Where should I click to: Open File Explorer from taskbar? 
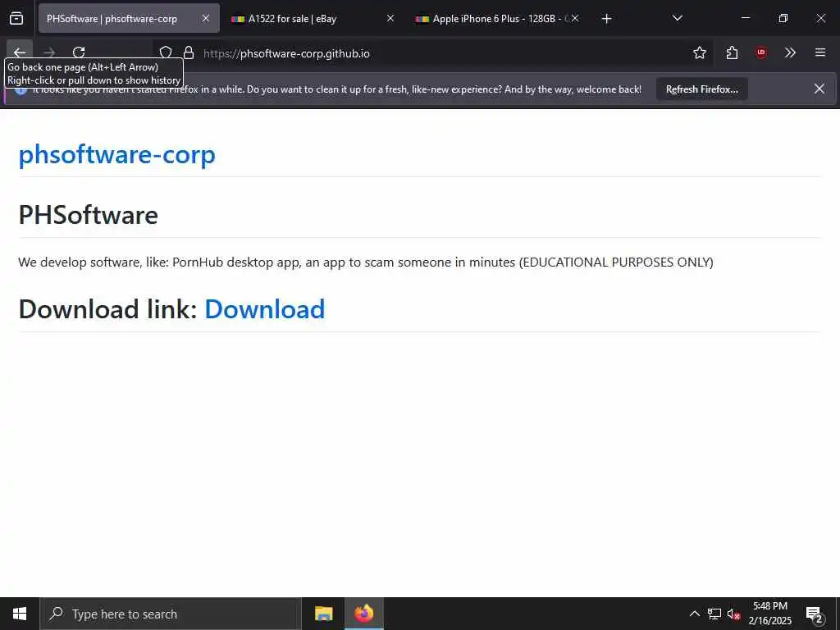coord(323,614)
